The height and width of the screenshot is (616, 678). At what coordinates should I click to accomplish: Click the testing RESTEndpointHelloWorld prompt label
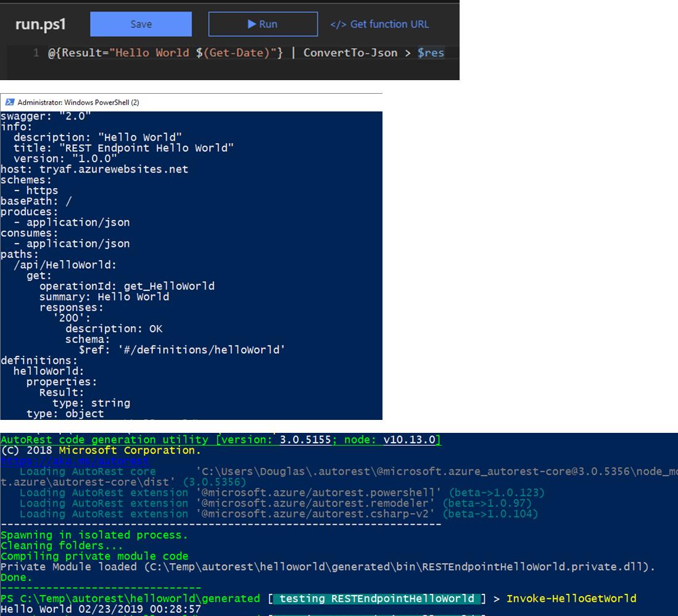376,599
